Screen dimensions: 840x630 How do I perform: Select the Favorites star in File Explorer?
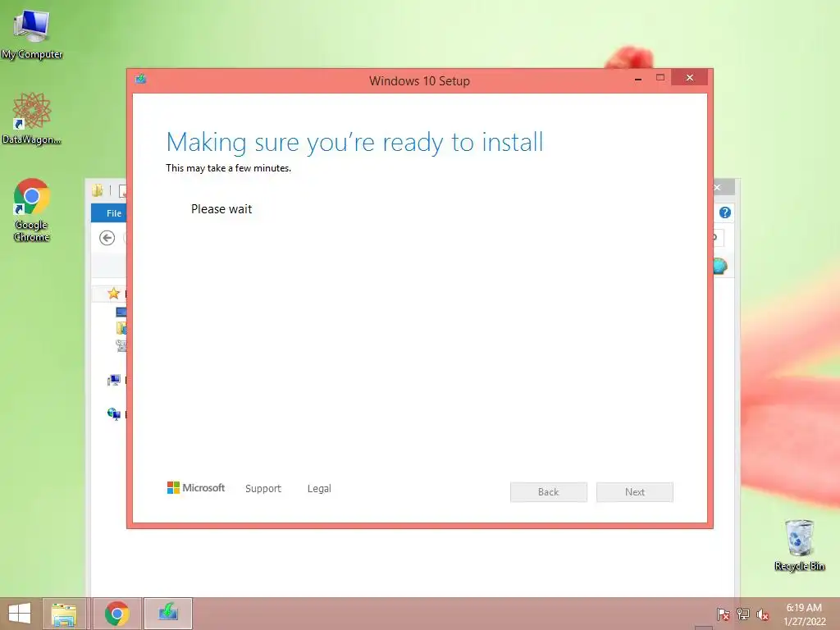(x=113, y=293)
